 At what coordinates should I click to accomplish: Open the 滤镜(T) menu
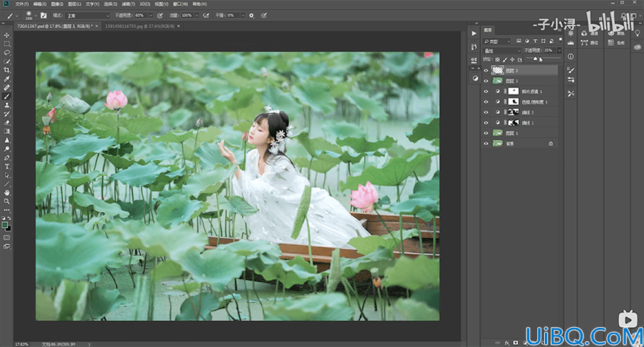128,4
